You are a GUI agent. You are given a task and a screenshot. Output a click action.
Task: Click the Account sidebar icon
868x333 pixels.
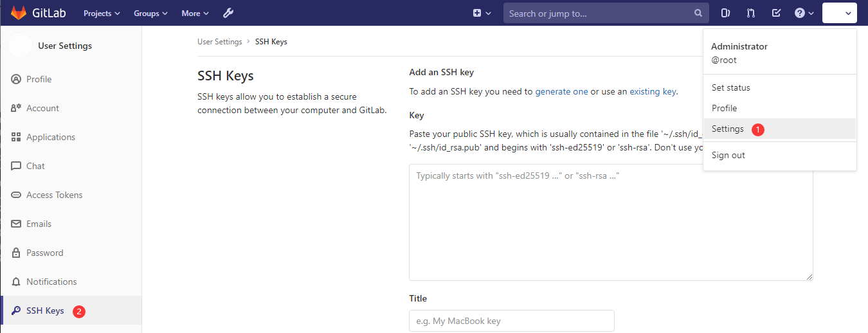[x=16, y=108]
